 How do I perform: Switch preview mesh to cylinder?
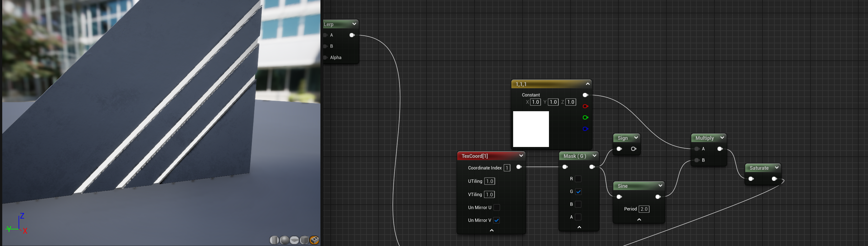274,240
